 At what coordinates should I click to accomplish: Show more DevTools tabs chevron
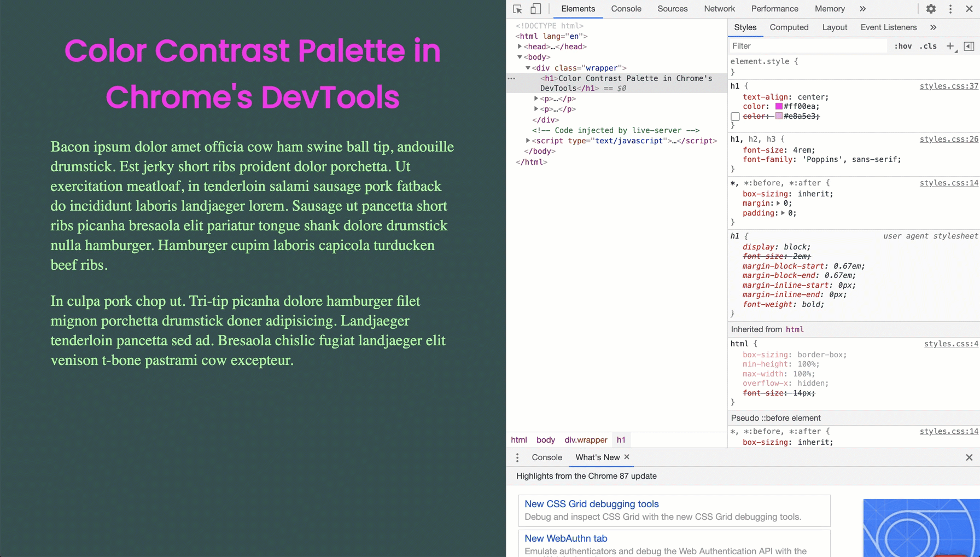coord(862,9)
